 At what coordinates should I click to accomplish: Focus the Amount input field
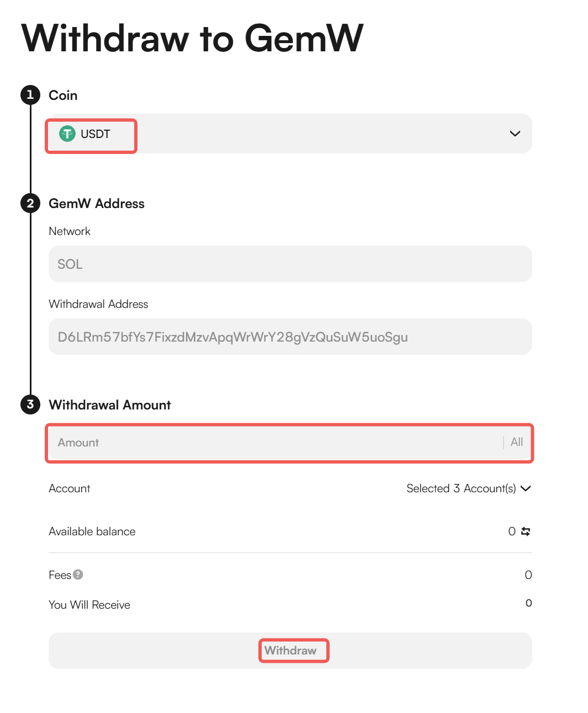click(276, 443)
